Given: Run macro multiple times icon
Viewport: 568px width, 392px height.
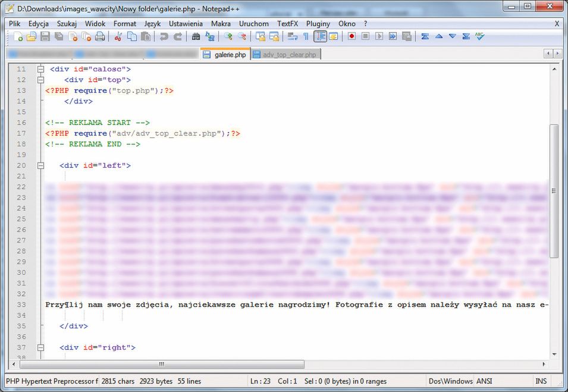Looking at the screenshot, I should 393,37.
